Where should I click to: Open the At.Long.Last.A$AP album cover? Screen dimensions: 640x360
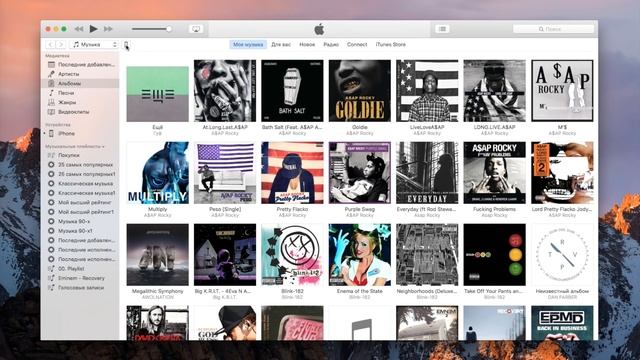click(x=225, y=91)
